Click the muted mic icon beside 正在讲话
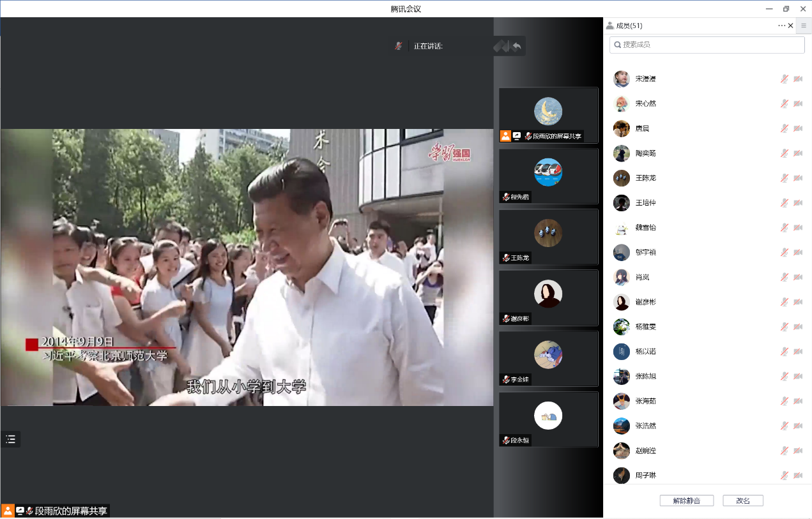812x519 pixels. click(399, 46)
